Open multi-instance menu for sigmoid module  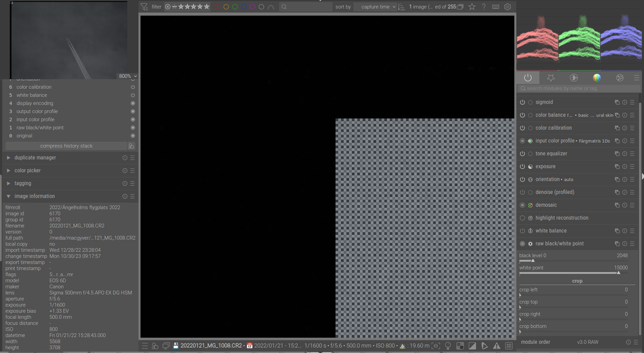pyautogui.click(x=617, y=102)
